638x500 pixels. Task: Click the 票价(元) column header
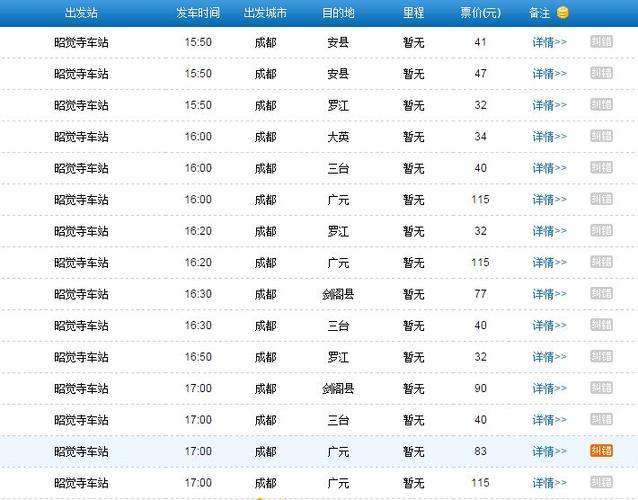pos(481,13)
